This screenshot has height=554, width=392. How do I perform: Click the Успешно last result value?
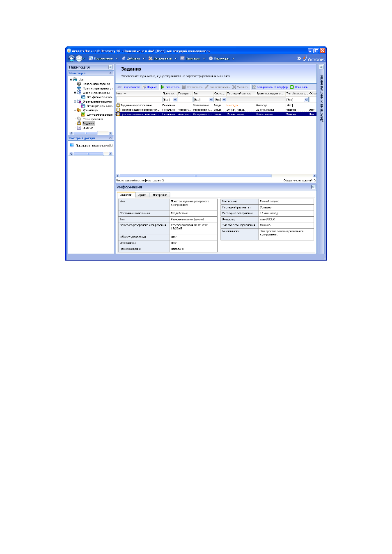[x=266, y=207]
